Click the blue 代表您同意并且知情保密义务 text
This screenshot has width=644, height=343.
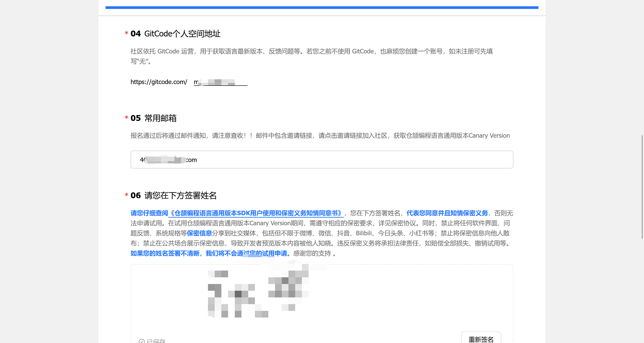click(x=447, y=213)
